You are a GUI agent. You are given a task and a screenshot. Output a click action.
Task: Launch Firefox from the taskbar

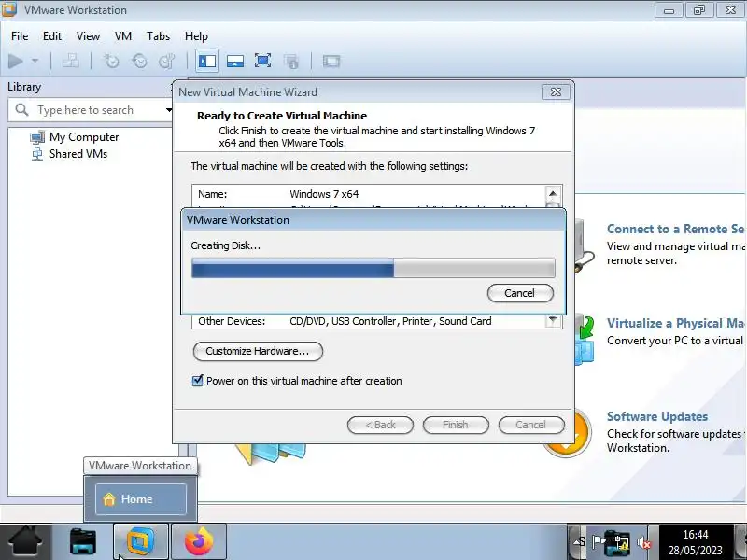click(x=198, y=542)
